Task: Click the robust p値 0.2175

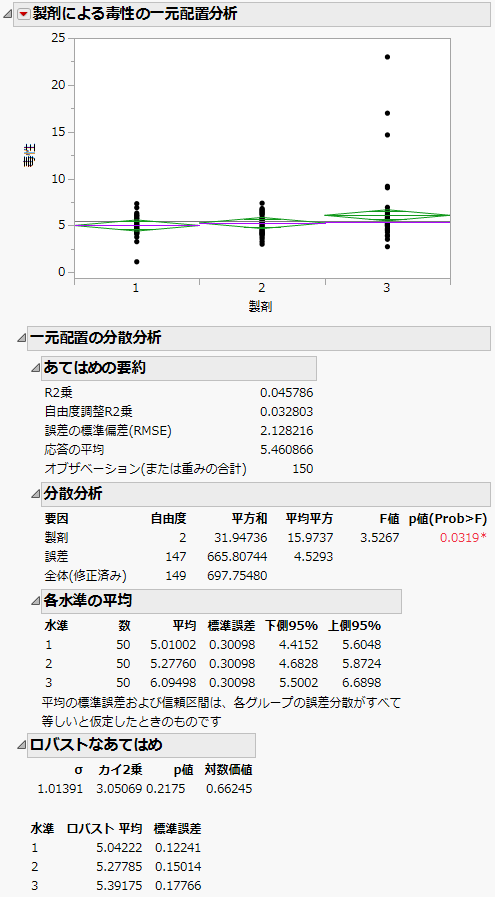Action: (x=165, y=789)
